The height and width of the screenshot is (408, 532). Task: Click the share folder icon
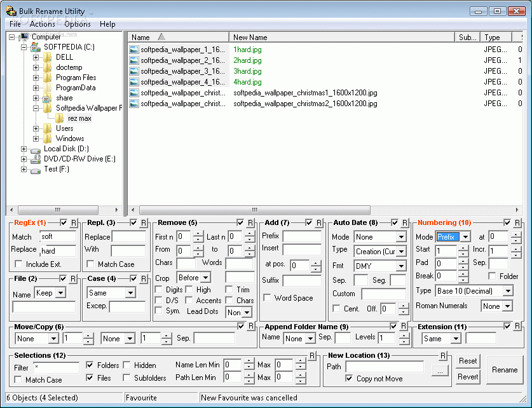click(x=47, y=98)
